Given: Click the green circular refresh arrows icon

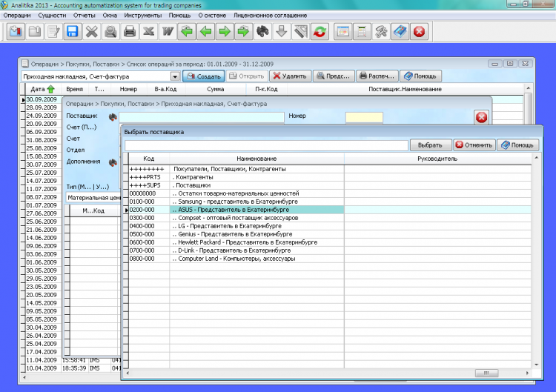Looking at the screenshot, I should [320, 32].
